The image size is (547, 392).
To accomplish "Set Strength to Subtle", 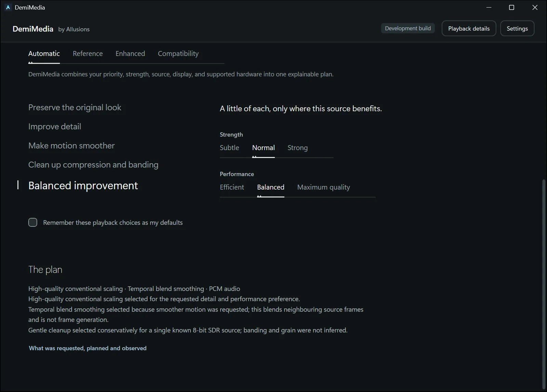I will [229, 148].
